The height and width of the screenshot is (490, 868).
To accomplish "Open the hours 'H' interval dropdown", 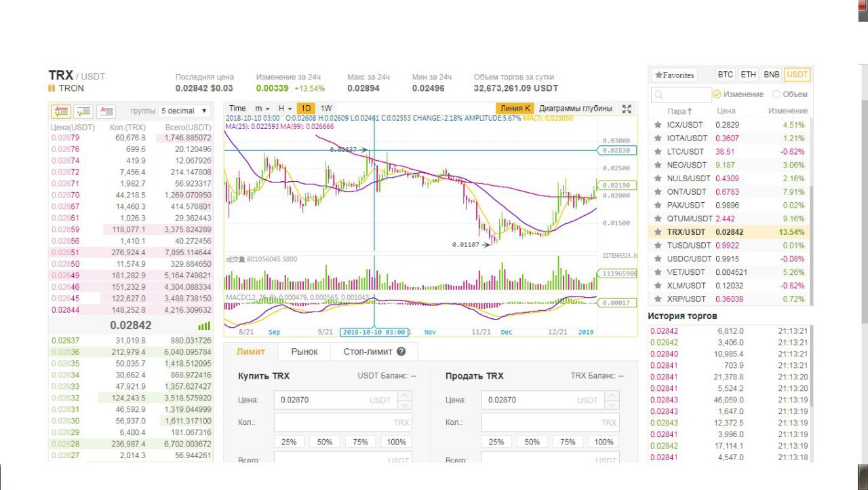I will (285, 109).
